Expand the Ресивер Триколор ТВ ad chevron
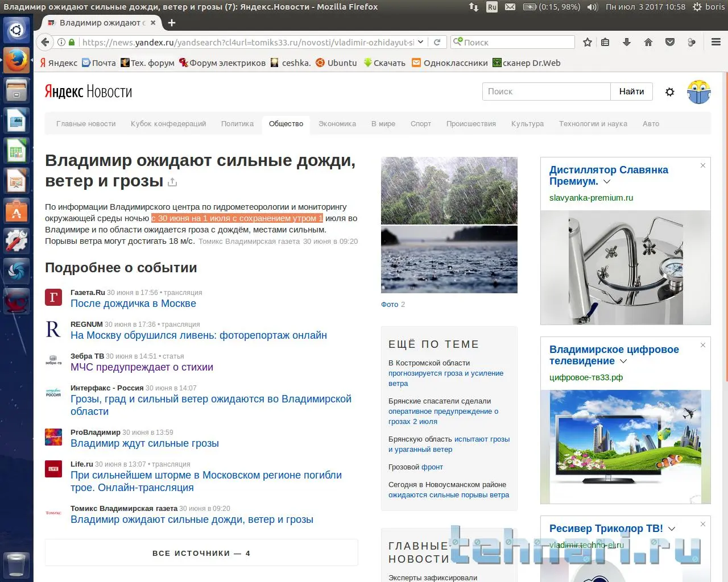 coord(672,529)
